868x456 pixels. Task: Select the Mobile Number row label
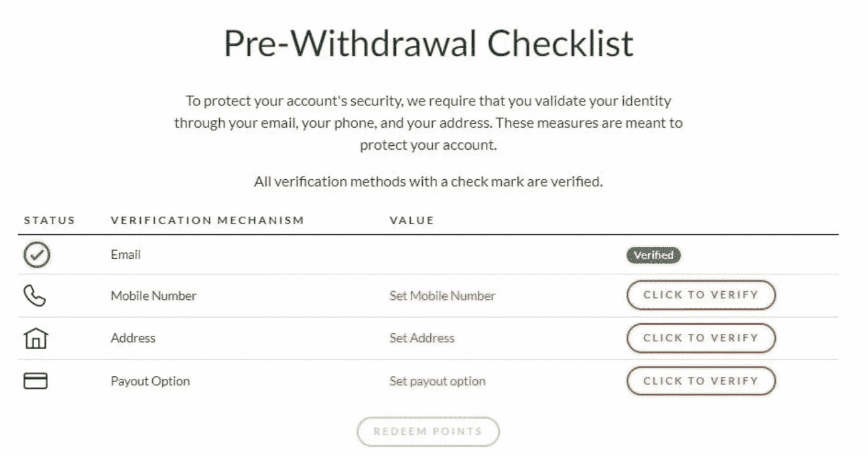coord(153,296)
